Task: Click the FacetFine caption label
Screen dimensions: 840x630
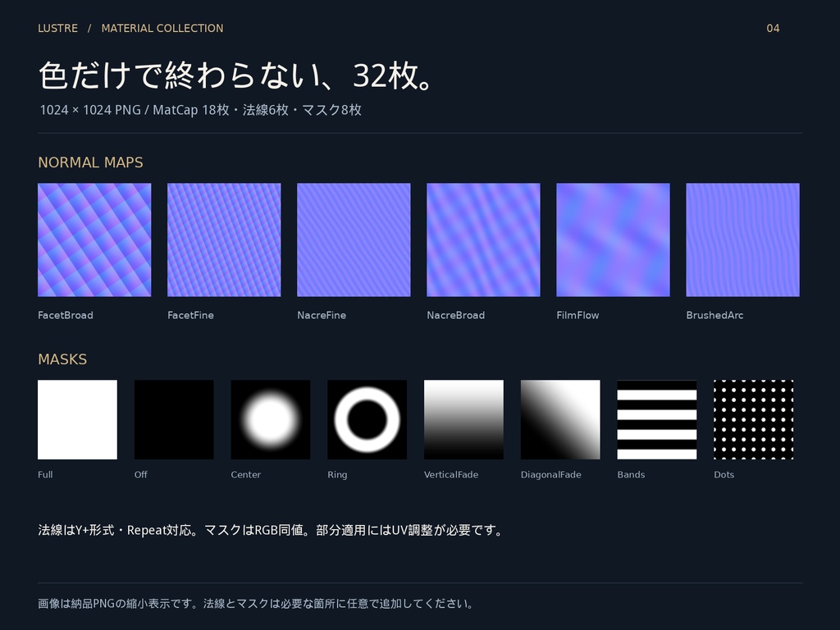Action: [190, 315]
